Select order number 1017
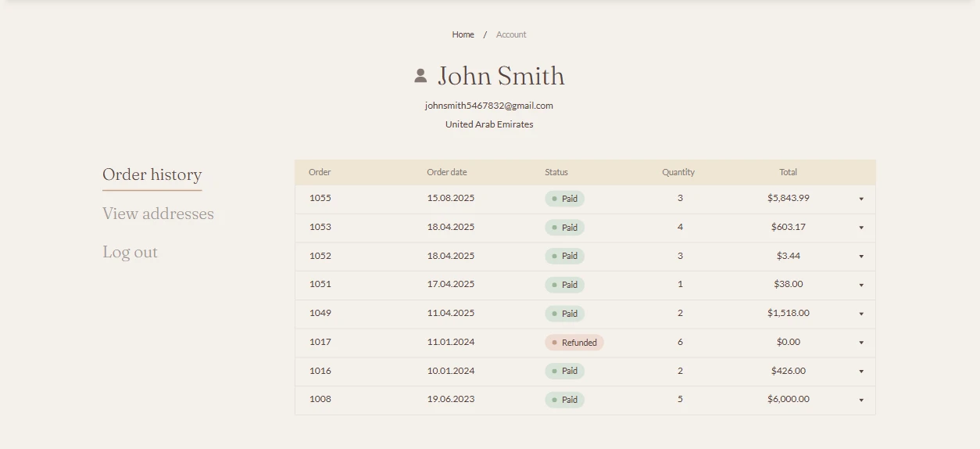980x449 pixels. (320, 342)
